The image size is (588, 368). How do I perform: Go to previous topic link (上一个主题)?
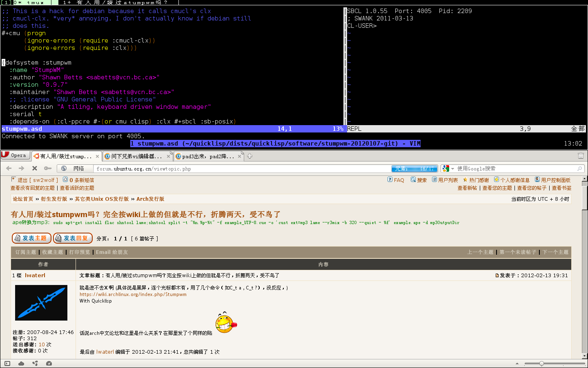click(480, 252)
